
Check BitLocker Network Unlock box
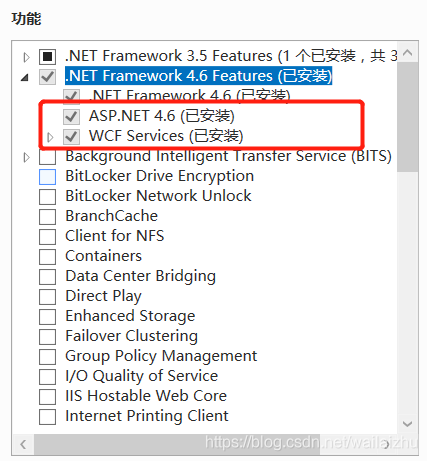click(x=47, y=196)
